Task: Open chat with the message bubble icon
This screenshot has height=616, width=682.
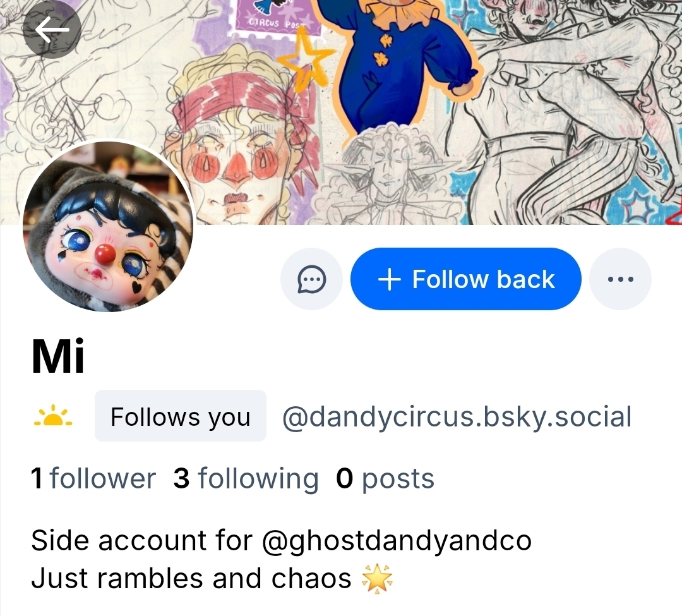Action: [311, 279]
